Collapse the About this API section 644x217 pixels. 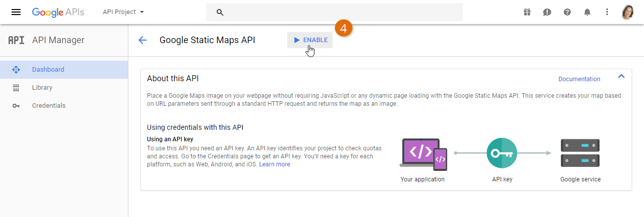pos(621,77)
